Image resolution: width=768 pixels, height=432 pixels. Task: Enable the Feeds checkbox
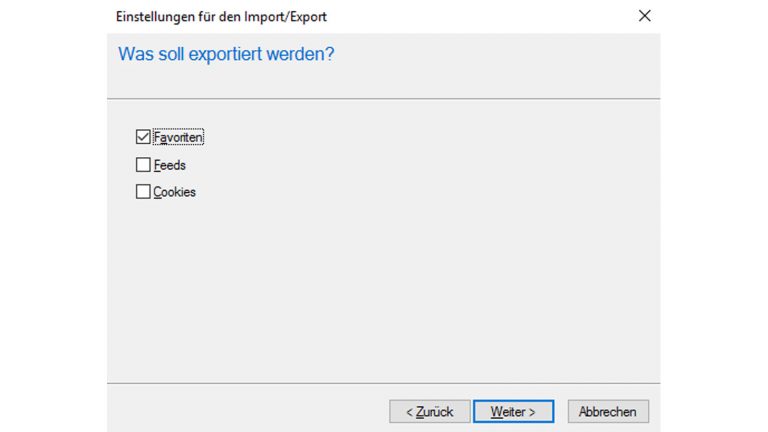point(142,165)
